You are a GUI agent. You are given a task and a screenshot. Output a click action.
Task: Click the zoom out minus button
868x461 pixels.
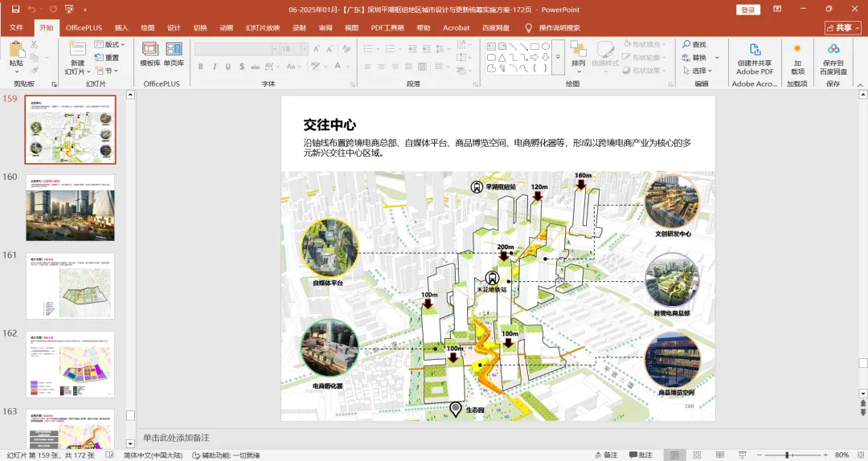[x=759, y=455]
